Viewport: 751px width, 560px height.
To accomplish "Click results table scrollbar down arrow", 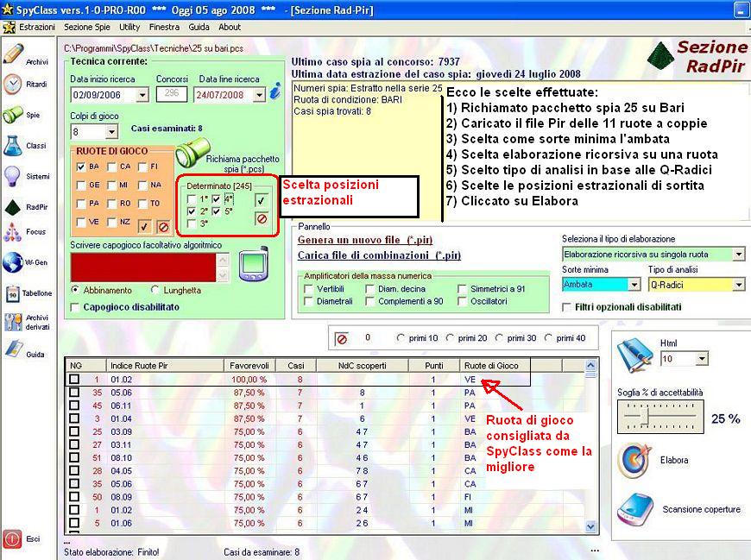I will pyautogui.click(x=590, y=526).
